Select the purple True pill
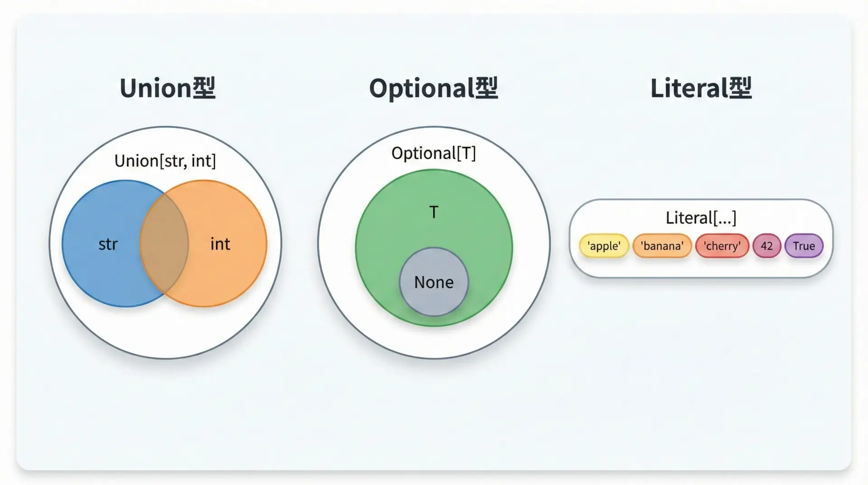The image size is (868, 485). coord(804,246)
